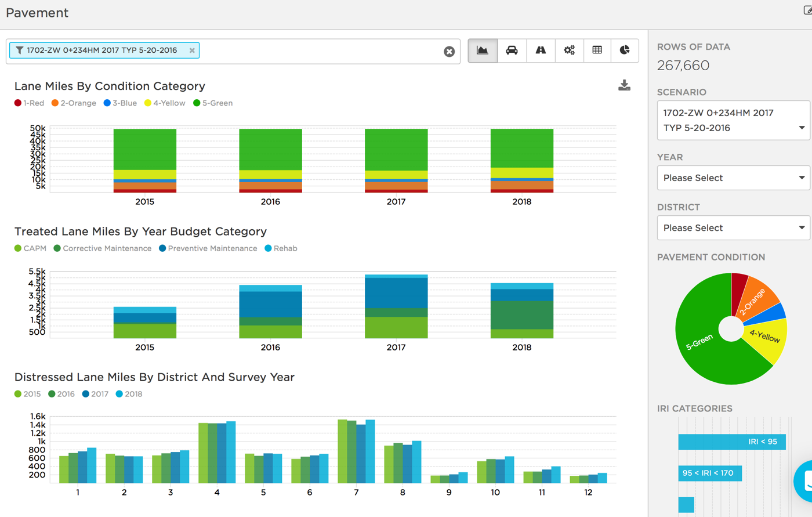Open the Scenario dropdown

(x=733, y=121)
